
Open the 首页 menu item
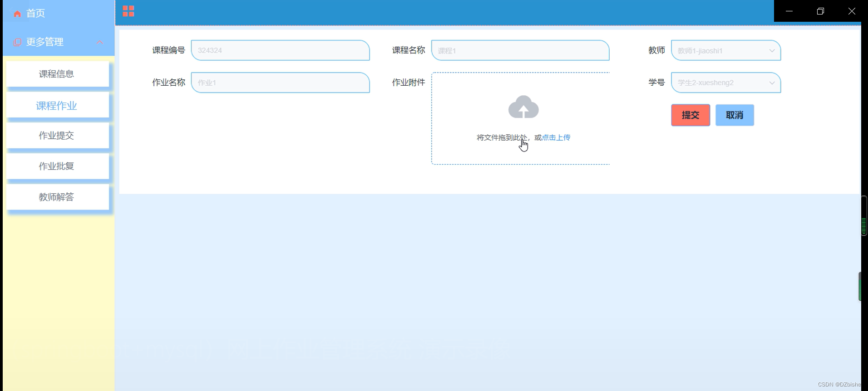point(59,13)
